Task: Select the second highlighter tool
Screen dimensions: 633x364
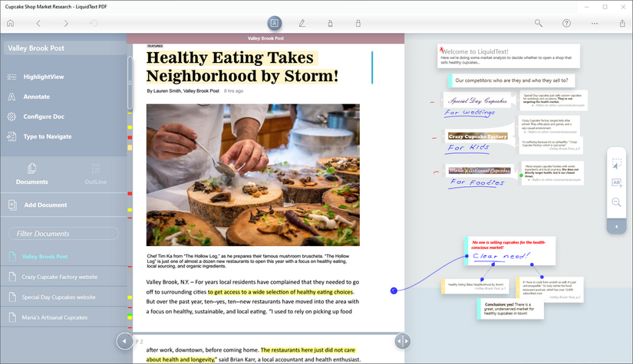Action: [358, 24]
